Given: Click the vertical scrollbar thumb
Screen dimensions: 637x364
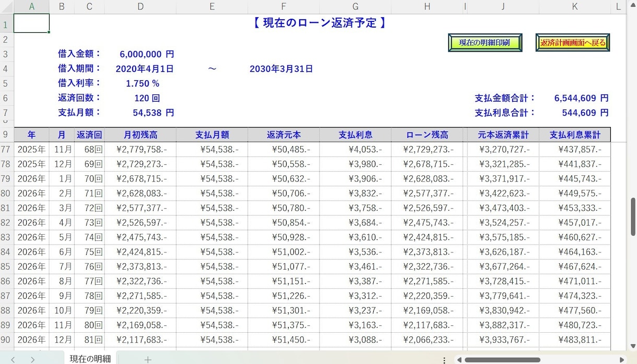Looking at the screenshot, I should tap(633, 216).
